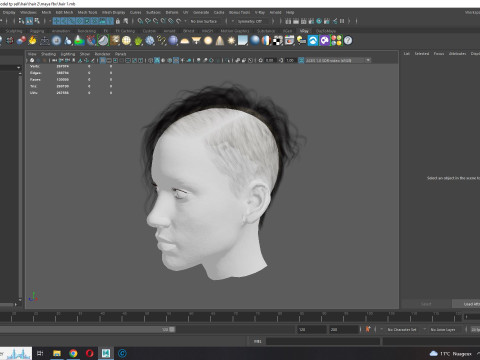
Task: Click the blue faceted sphere shelf icon
Action: (150, 41)
